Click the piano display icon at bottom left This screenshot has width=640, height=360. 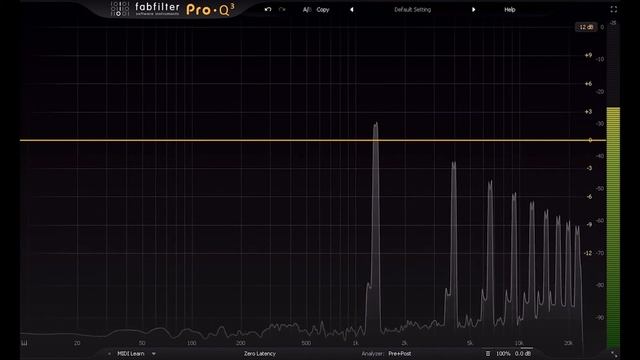point(24,342)
